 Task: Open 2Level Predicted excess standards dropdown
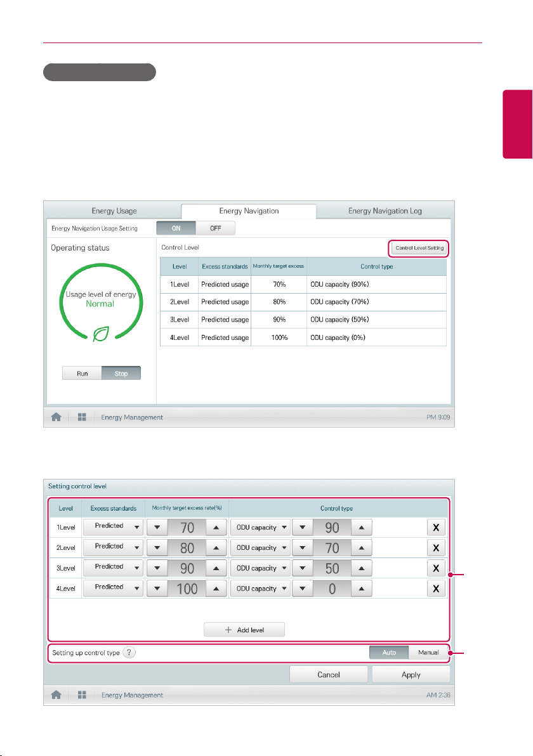[113, 547]
